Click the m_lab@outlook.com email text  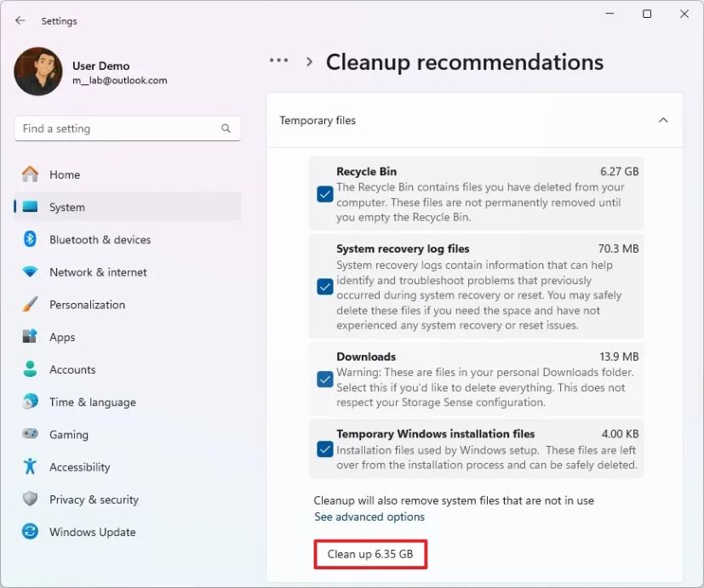click(119, 80)
